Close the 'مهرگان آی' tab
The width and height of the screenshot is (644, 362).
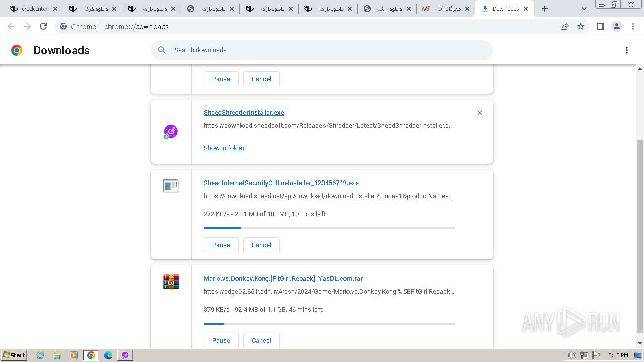click(467, 9)
